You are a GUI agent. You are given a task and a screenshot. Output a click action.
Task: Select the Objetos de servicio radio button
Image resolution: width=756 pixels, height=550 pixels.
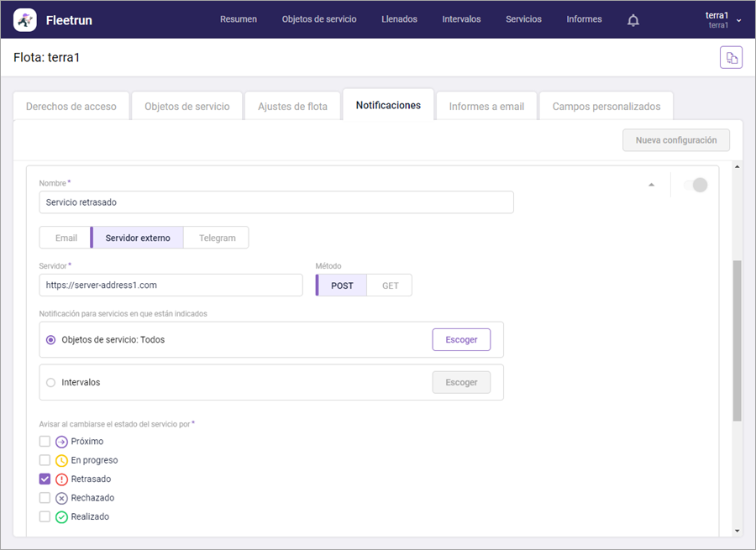click(x=50, y=340)
